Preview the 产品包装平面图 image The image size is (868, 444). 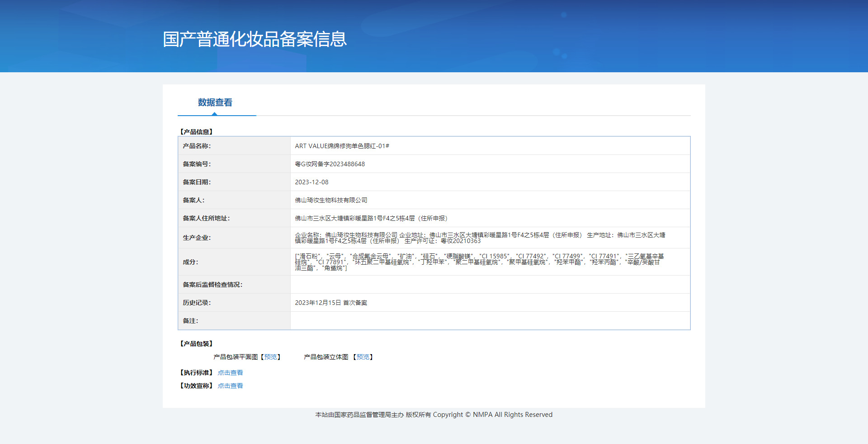270,357
